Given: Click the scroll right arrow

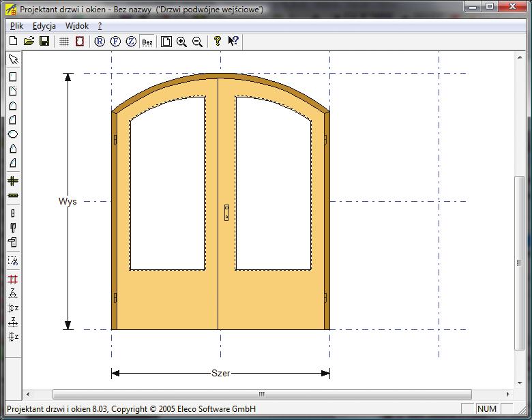Looking at the screenshot, I should tap(507, 394).
